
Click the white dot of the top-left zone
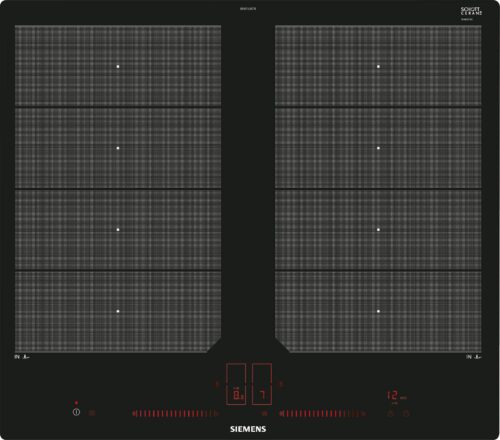(118, 66)
